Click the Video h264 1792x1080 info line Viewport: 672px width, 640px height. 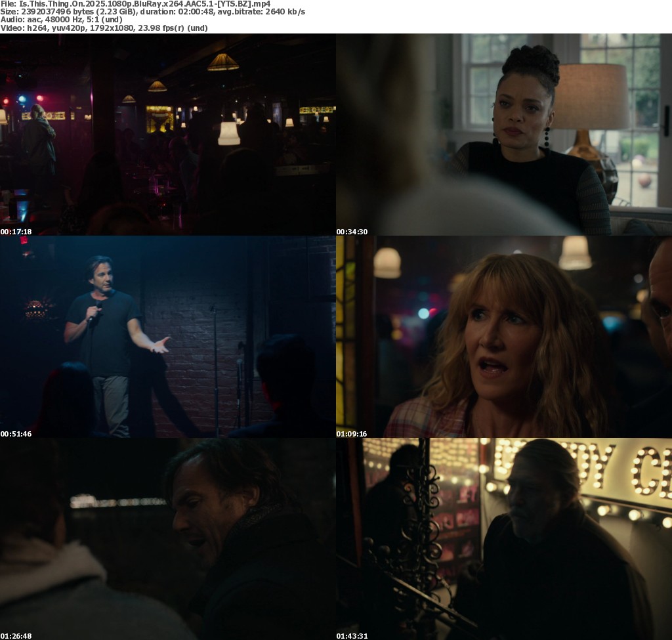pos(104,28)
